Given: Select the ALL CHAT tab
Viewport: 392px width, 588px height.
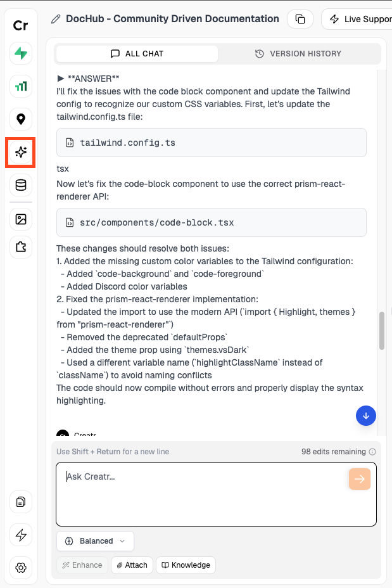Looking at the screenshot, I should [137, 54].
